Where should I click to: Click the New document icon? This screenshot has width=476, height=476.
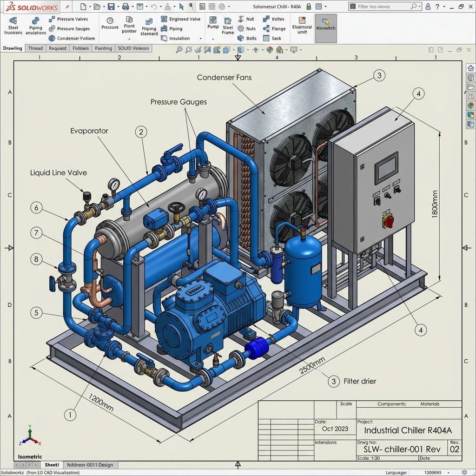coord(83,7)
